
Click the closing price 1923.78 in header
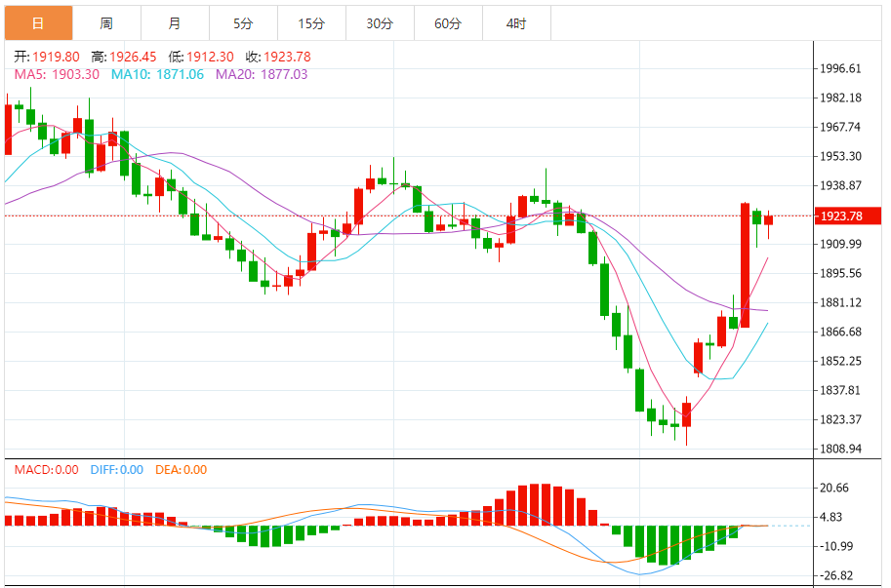coord(287,57)
